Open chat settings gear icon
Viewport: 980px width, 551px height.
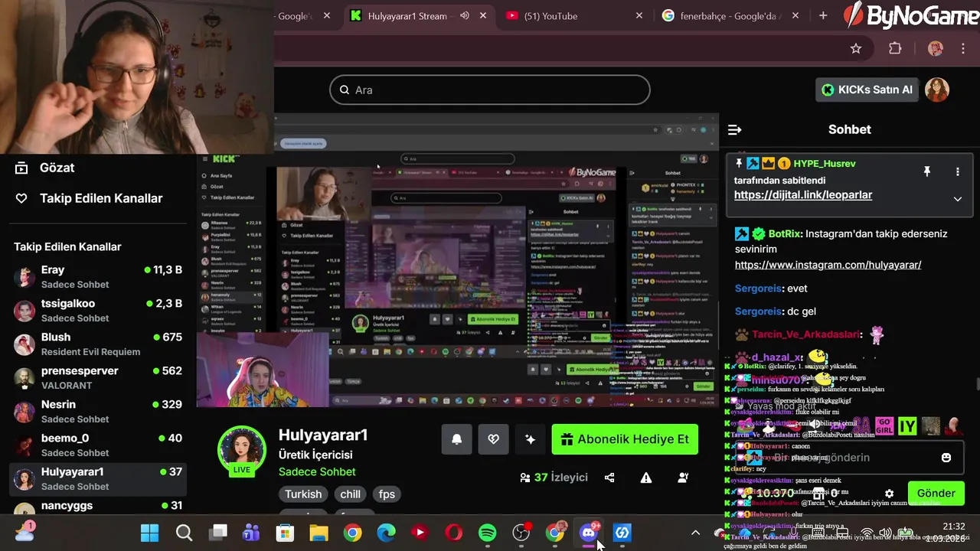[x=889, y=494]
